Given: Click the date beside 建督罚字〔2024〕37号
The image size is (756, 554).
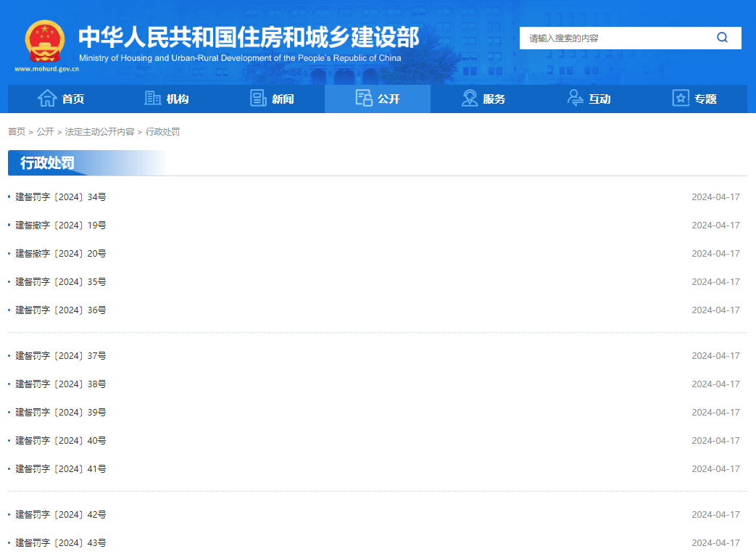Looking at the screenshot, I should 715,356.
